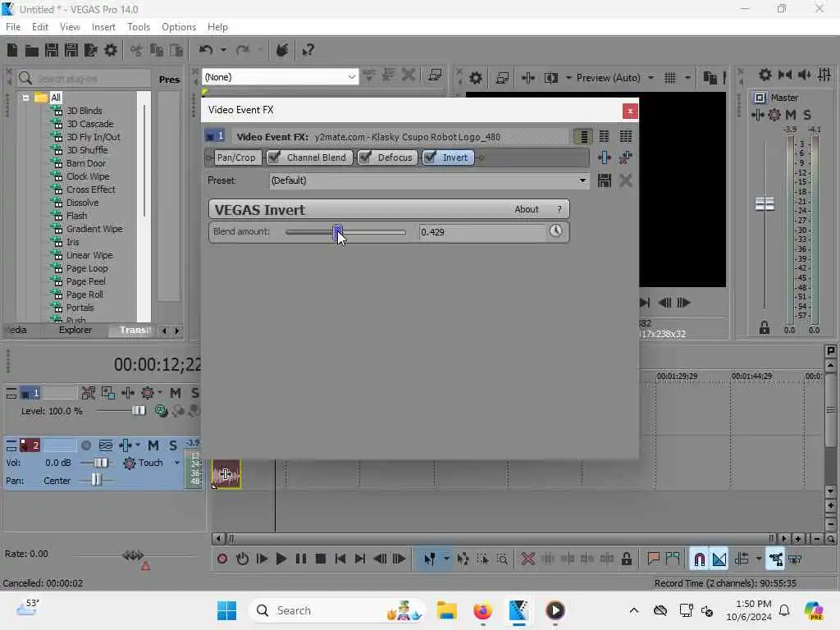Click Master lock fader channels icon

[x=765, y=328]
